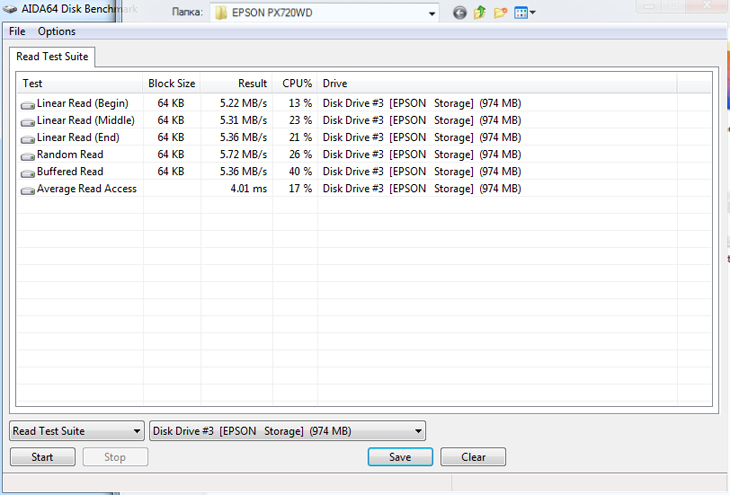Open the view menu dropdown arrow
The width and height of the screenshot is (730, 495).
pos(533,13)
